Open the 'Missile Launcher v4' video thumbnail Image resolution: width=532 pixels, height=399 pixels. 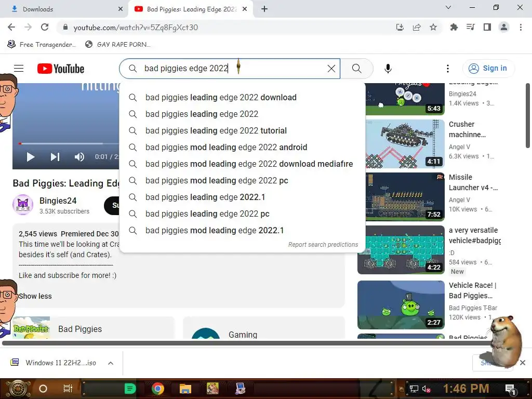405,197
